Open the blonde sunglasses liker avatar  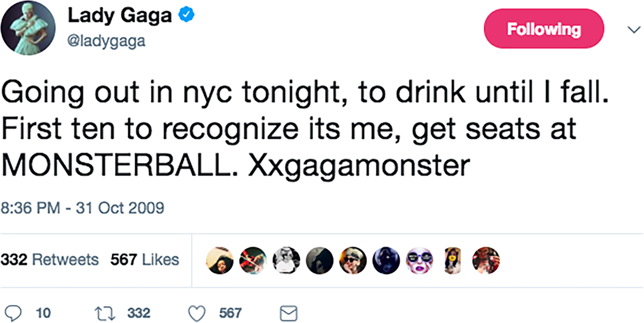[352, 260]
